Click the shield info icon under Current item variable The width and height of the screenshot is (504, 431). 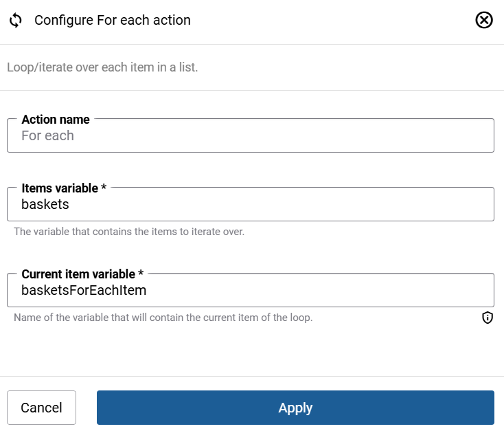pos(488,318)
